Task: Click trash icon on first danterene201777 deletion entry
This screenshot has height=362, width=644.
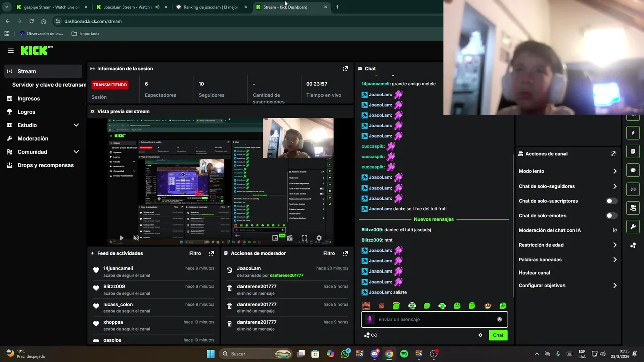Action: [230, 288]
